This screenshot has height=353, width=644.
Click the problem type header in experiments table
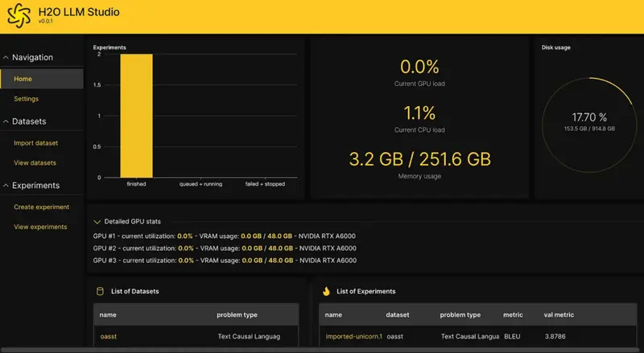460,315
